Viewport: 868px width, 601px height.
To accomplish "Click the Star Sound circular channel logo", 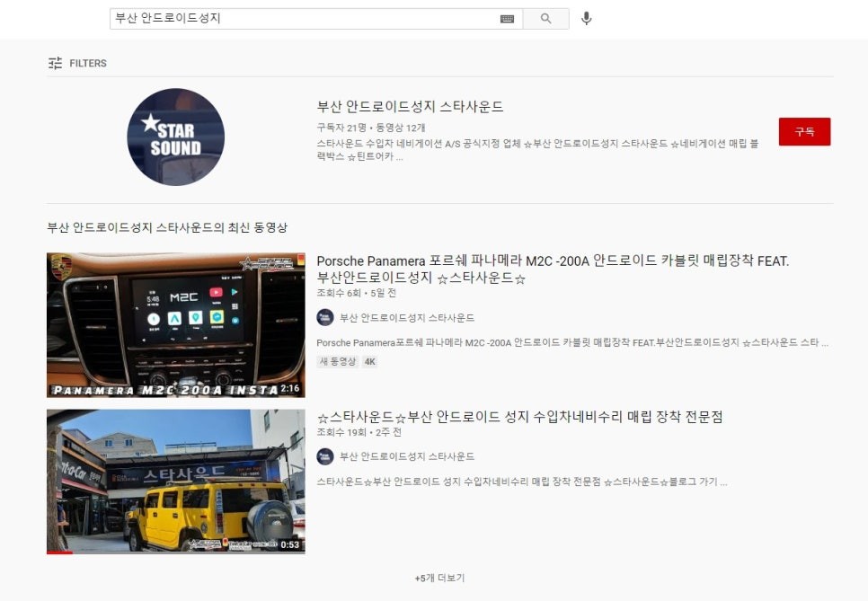I will point(175,137).
